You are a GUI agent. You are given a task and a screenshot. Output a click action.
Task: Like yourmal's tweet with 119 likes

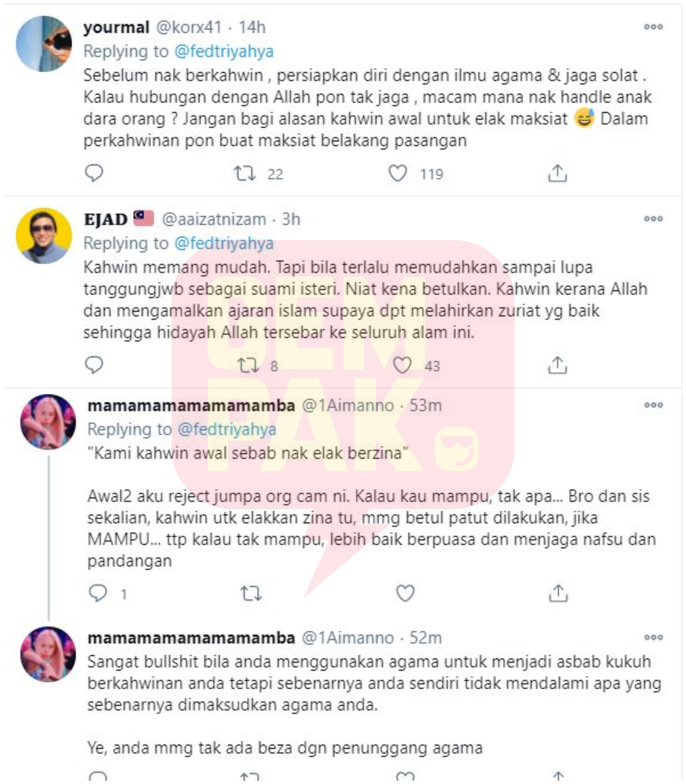pos(397,174)
